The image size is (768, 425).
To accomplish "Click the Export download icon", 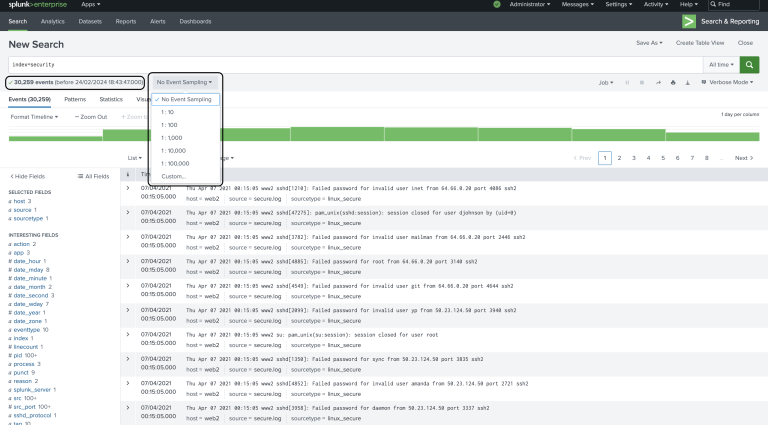I will click(x=688, y=82).
